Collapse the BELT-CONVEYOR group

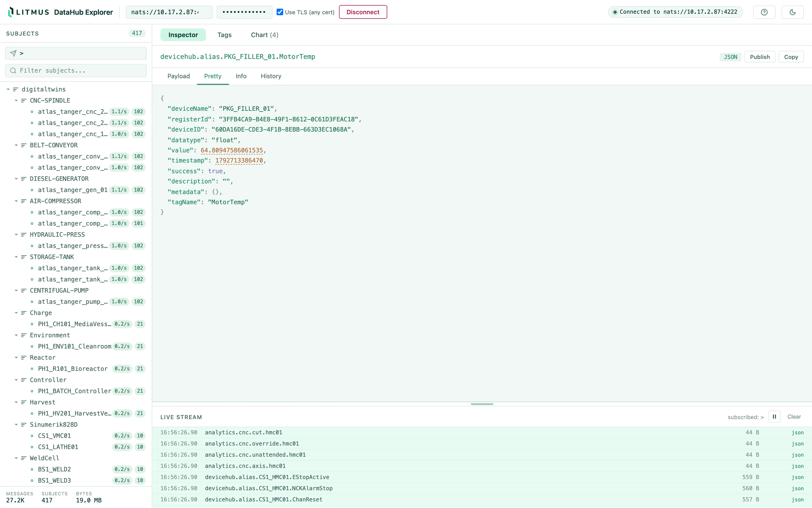[16, 145]
